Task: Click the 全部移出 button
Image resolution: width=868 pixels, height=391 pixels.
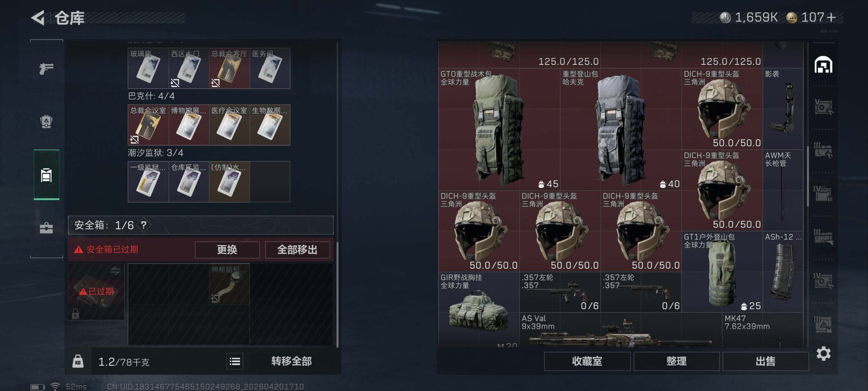Action: (x=297, y=250)
